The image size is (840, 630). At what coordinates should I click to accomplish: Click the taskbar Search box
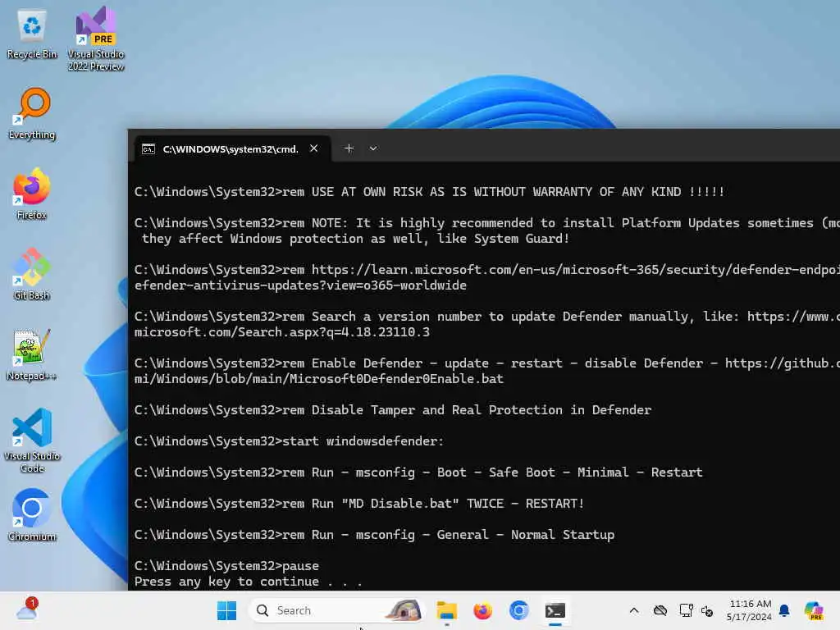pos(336,610)
